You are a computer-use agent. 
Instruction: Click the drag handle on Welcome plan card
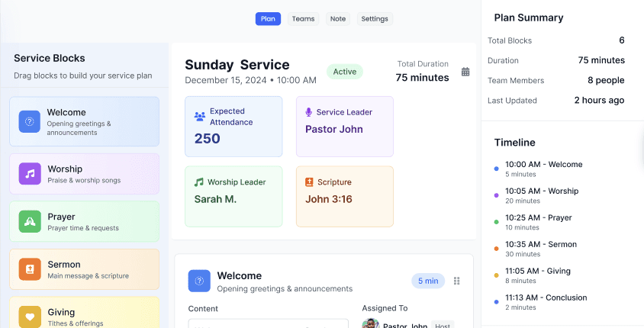click(457, 281)
